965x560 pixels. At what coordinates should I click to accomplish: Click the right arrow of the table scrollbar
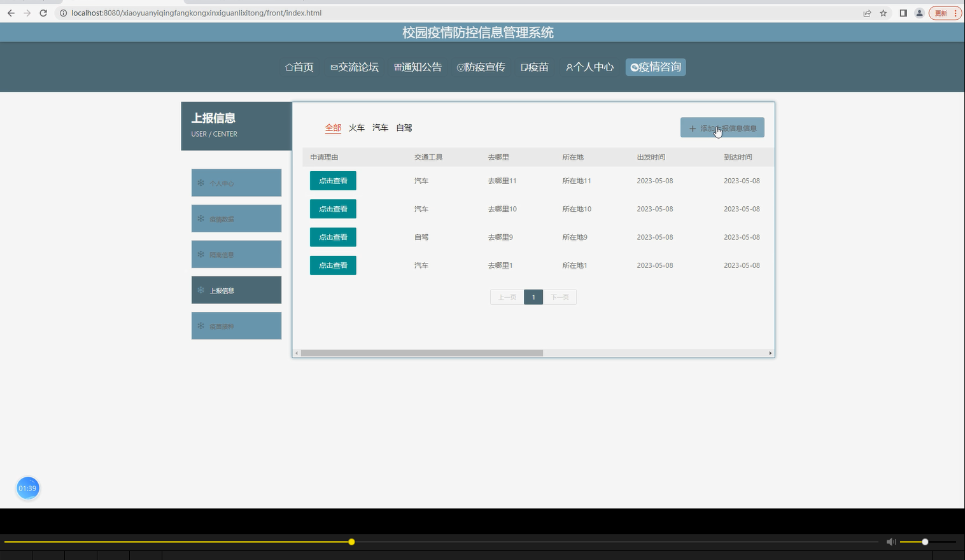coord(770,353)
